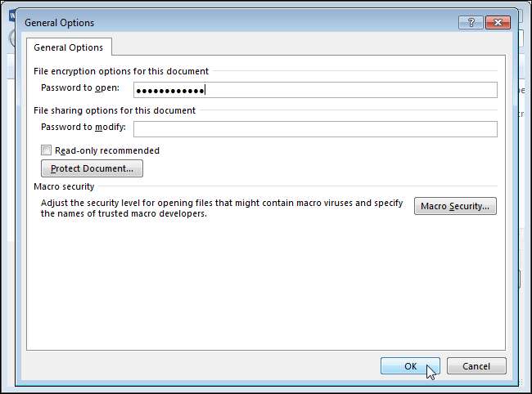Click the Password to modify field
The width and height of the screenshot is (532, 394).
[x=315, y=128]
